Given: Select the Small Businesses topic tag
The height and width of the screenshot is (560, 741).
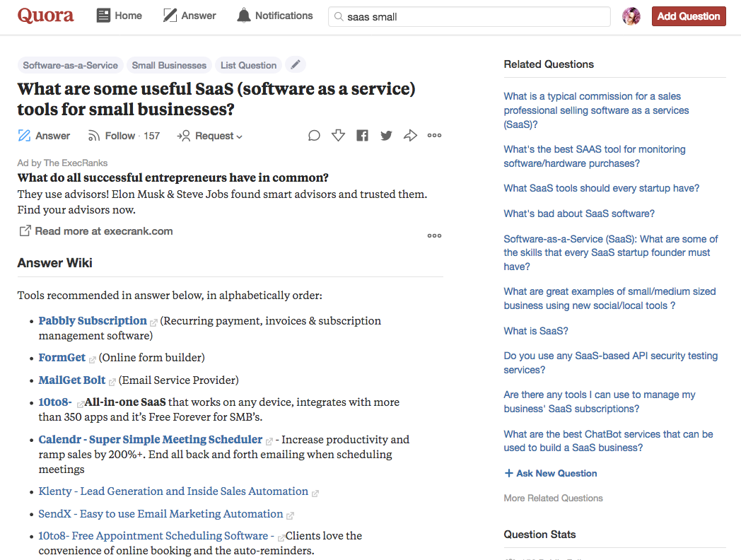Looking at the screenshot, I should [169, 65].
